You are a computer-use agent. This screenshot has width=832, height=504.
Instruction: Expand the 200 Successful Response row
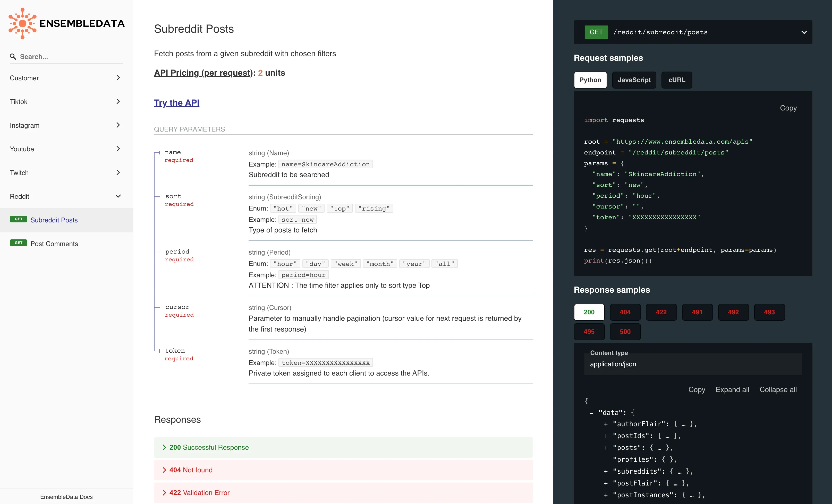(343, 447)
